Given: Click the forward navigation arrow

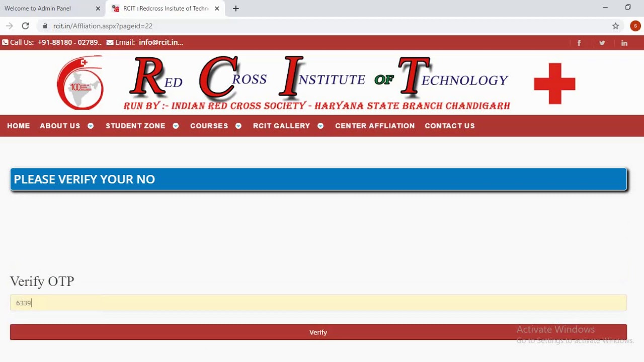Looking at the screenshot, I should [x=9, y=26].
